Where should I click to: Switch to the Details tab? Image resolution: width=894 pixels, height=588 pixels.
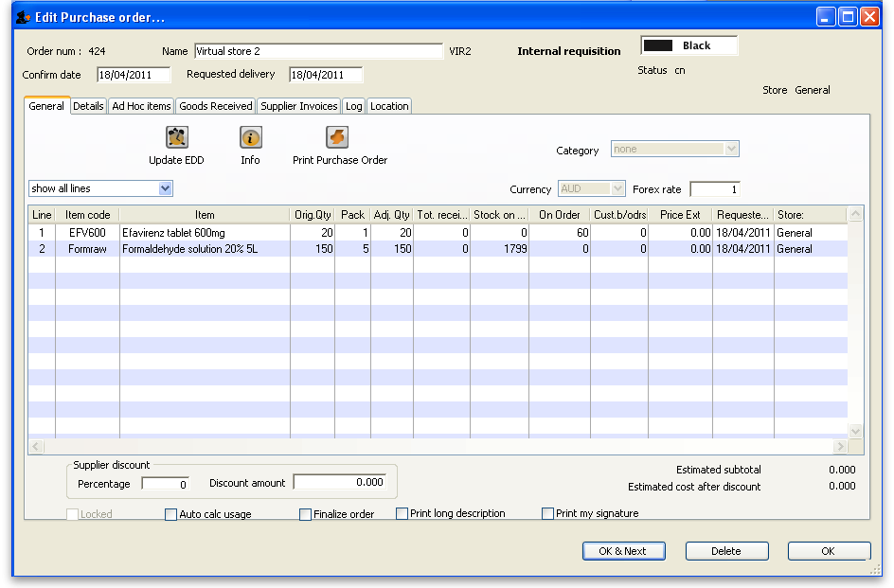tap(88, 106)
